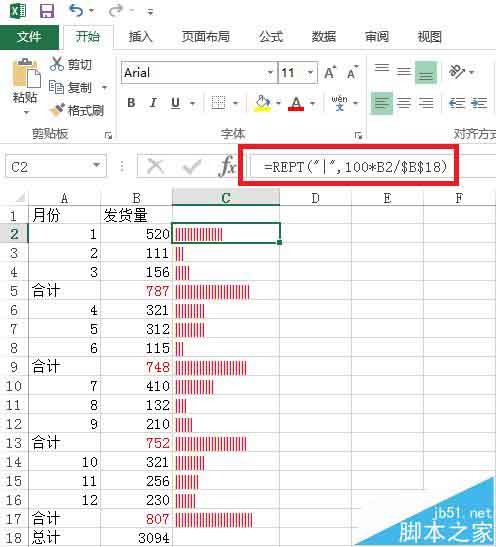496x547 pixels.
Task: Toggle the Bottom Align icon
Action: (426, 72)
